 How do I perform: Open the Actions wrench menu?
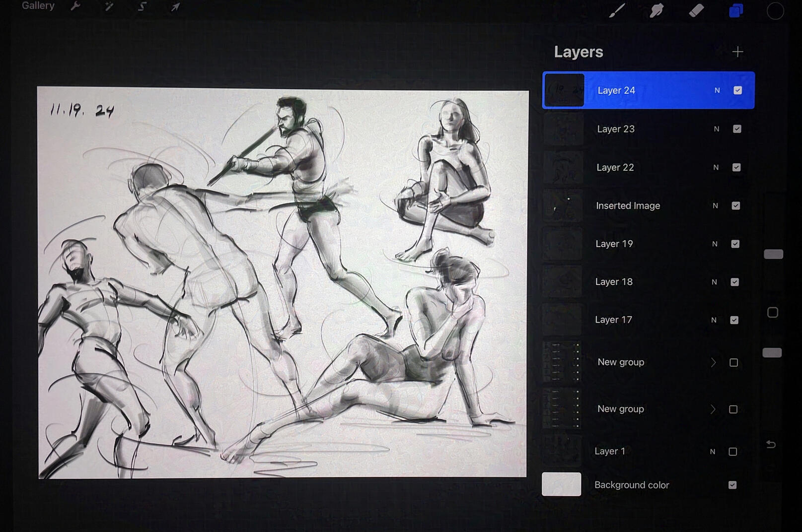[75, 6]
